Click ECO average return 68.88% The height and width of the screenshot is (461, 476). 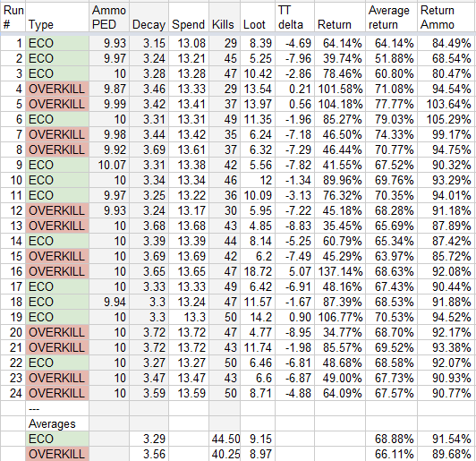point(391,440)
